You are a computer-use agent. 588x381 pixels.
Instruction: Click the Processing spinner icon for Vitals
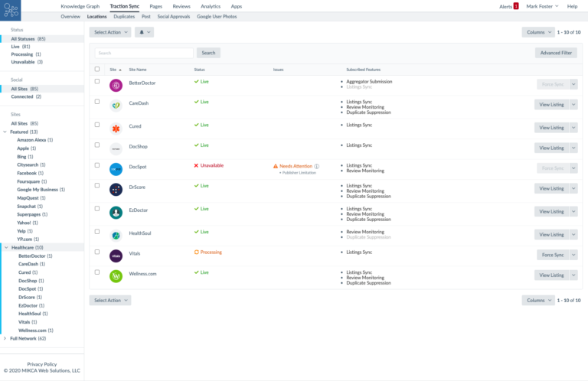(197, 252)
